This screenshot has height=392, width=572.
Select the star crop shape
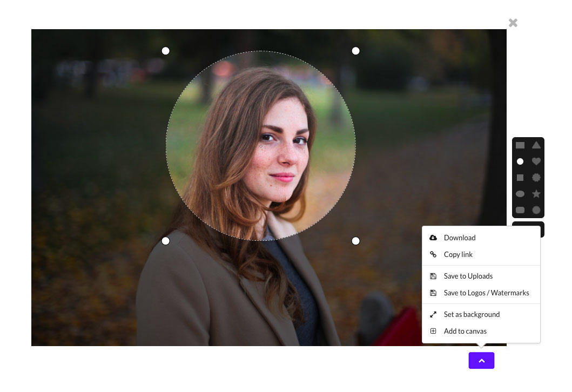pyautogui.click(x=536, y=194)
